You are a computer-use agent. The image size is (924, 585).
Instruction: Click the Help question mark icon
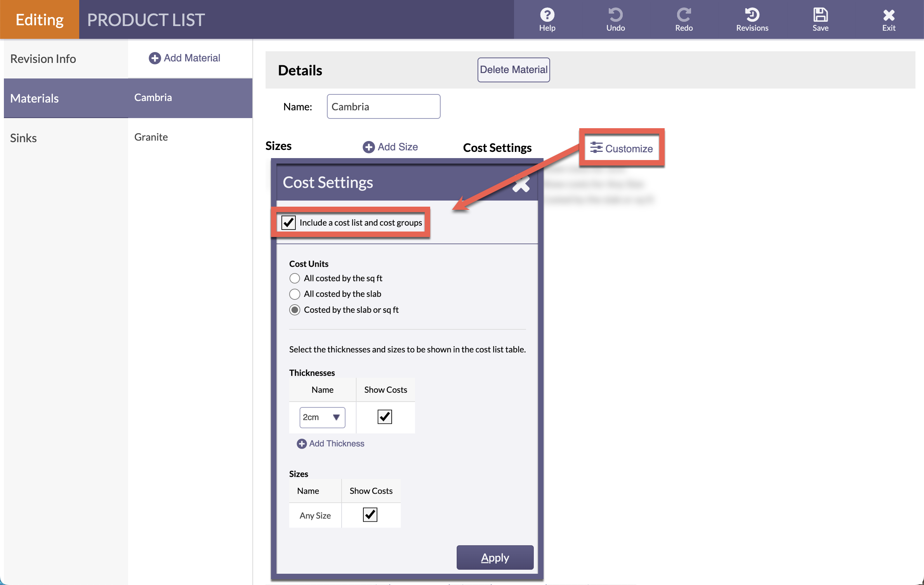point(547,15)
